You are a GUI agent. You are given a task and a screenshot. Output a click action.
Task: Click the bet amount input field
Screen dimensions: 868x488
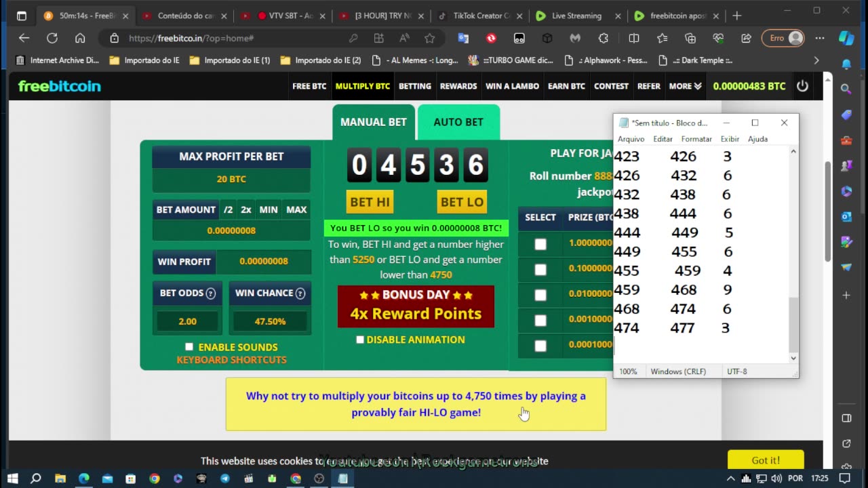tap(231, 230)
